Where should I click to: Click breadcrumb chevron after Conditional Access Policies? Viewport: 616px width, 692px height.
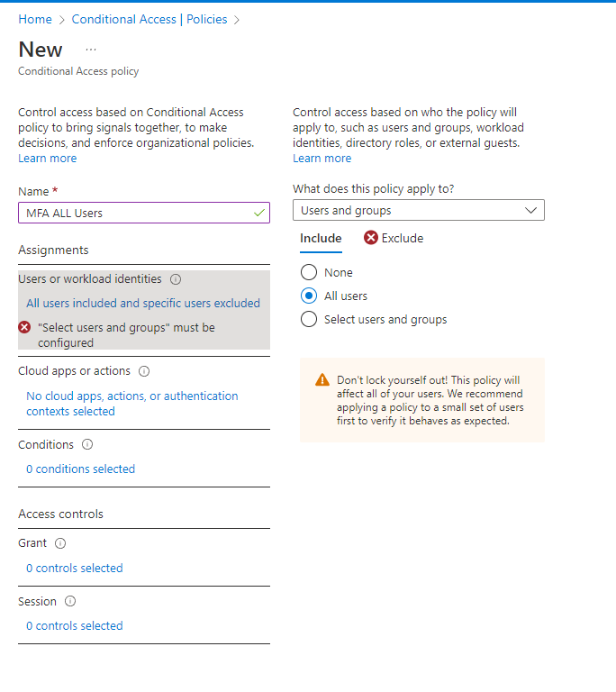point(237,20)
